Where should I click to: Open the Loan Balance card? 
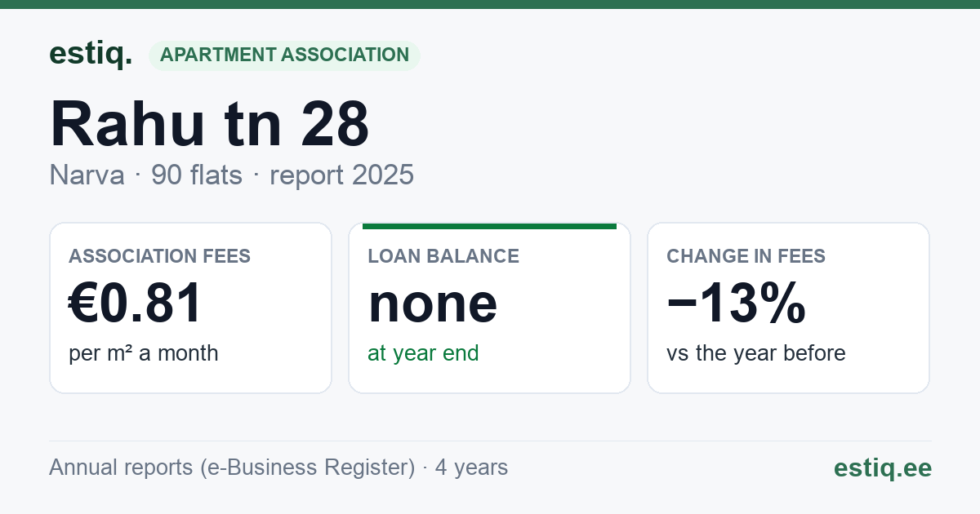pyautogui.click(x=489, y=308)
